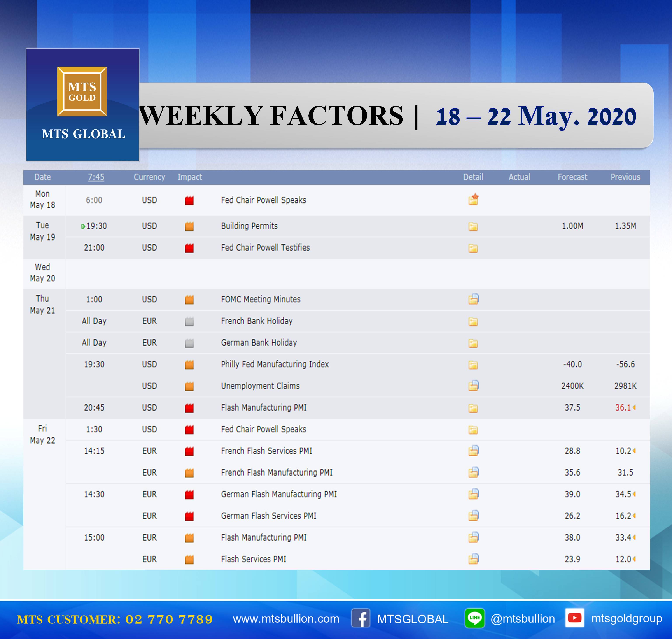The width and height of the screenshot is (672, 639).
Task: Click the Impact column header
Action: tap(190, 177)
